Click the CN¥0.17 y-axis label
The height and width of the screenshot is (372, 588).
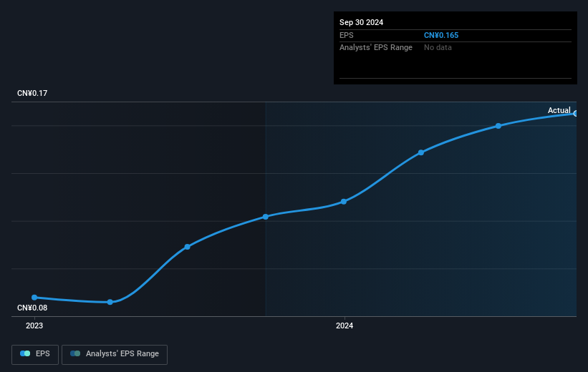32,93
